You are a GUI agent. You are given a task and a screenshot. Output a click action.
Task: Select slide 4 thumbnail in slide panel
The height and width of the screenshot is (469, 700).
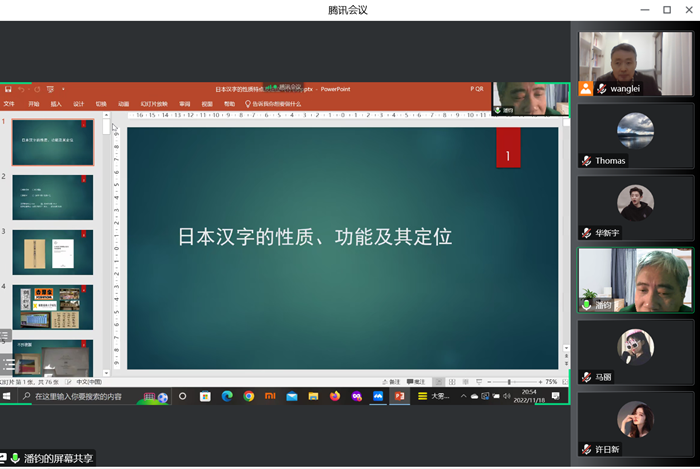coord(53,308)
